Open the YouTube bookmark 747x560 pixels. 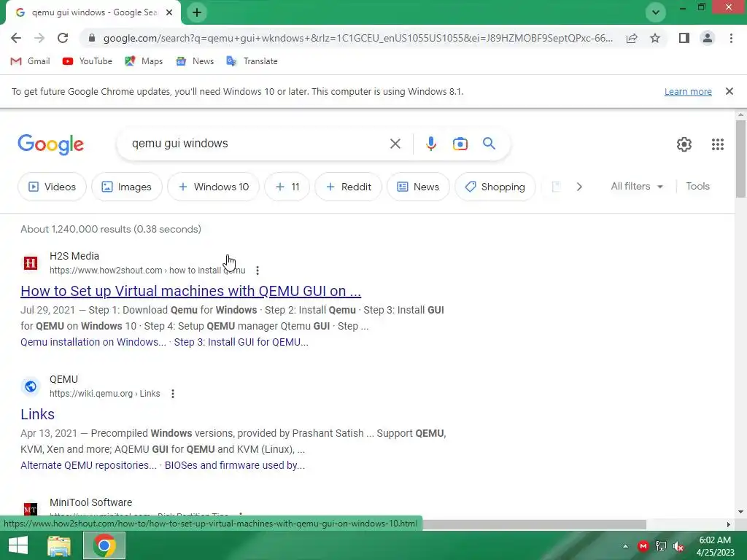[88, 61]
